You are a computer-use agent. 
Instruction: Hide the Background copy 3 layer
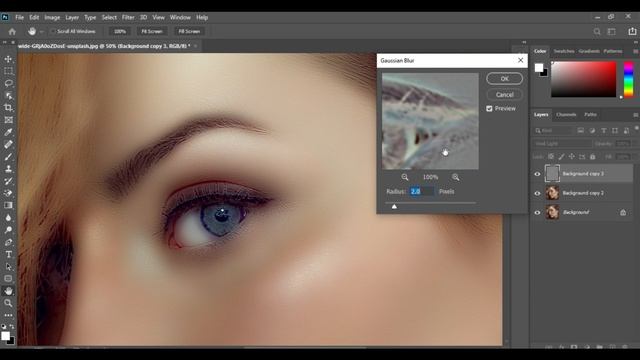(538, 174)
